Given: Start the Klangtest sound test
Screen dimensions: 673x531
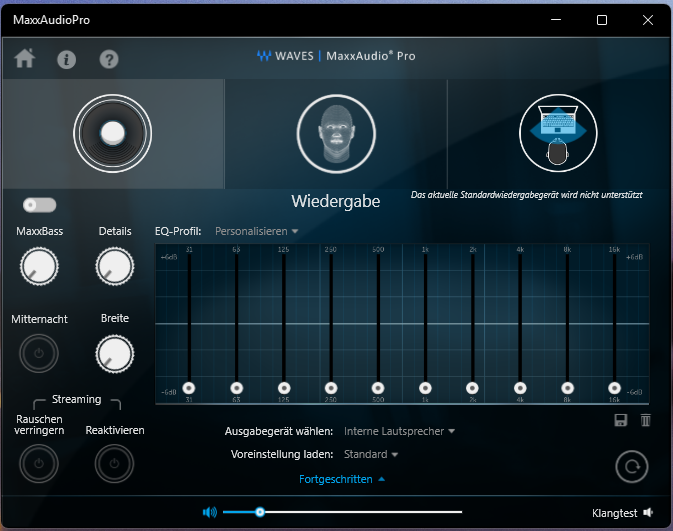Looking at the screenshot, I should [x=622, y=513].
